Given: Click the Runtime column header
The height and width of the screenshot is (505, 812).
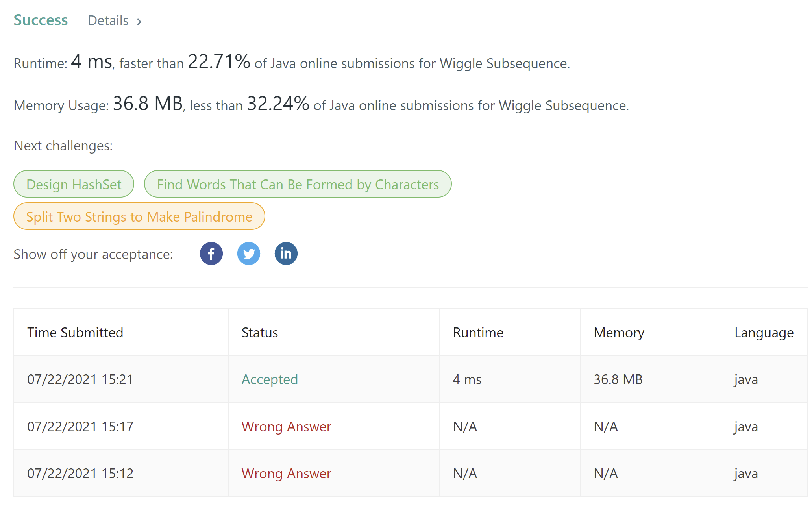Looking at the screenshot, I should point(478,333).
